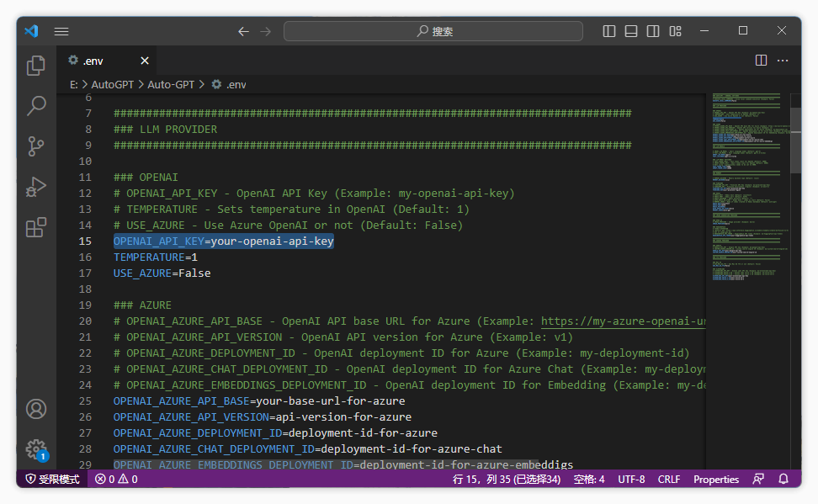Open the Accounts menu icon
The height and width of the screenshot is (504, 818).
tap(36, 410)
